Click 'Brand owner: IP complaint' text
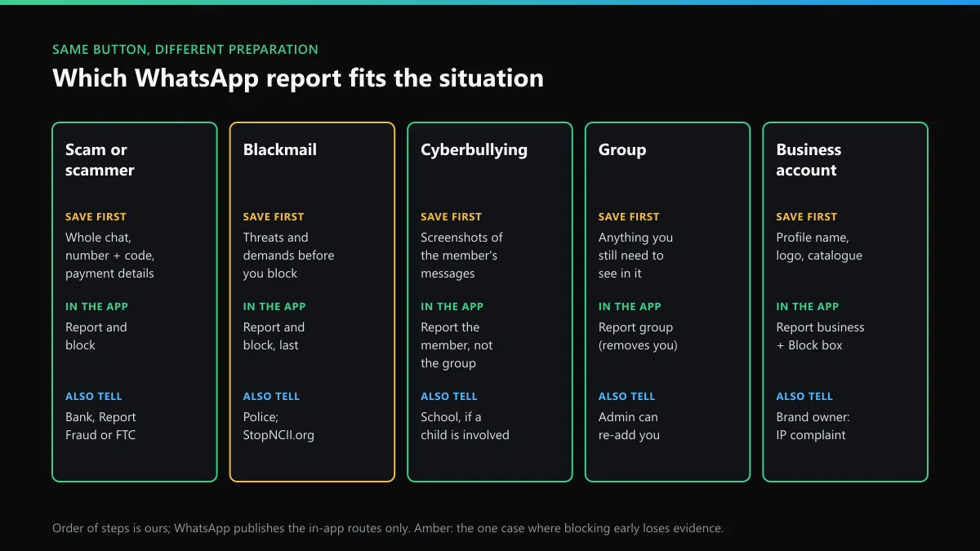This screenshot has width=980, height=551. tap(813, 426)
